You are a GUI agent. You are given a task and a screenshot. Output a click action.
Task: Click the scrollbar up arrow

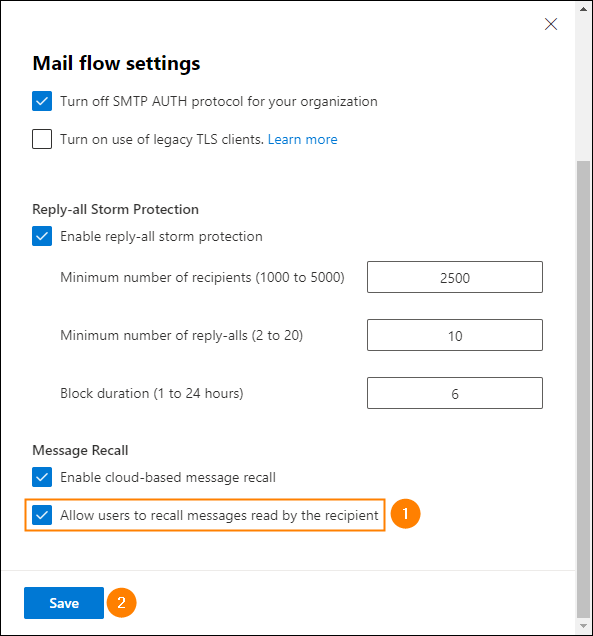click(x=583, y=9)
